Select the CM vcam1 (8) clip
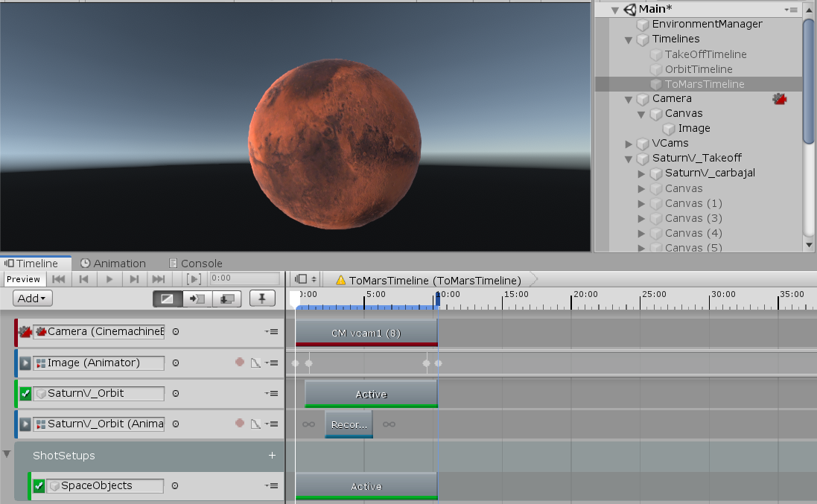The image size is (817, 504). [x=366, y=333]
